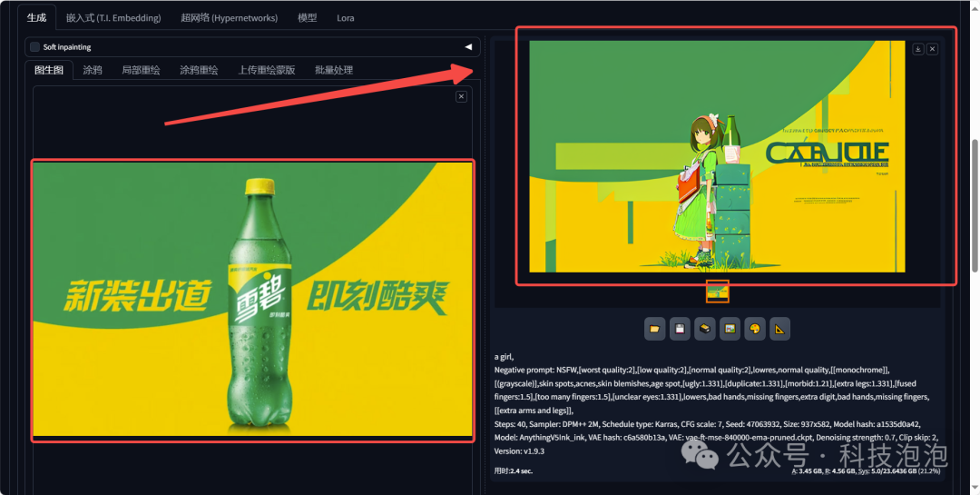Viewport: 980px width, 495px height.
Task: Open the 嵌入式 (T.I. Embedding) tab
Action: (113, 17)
